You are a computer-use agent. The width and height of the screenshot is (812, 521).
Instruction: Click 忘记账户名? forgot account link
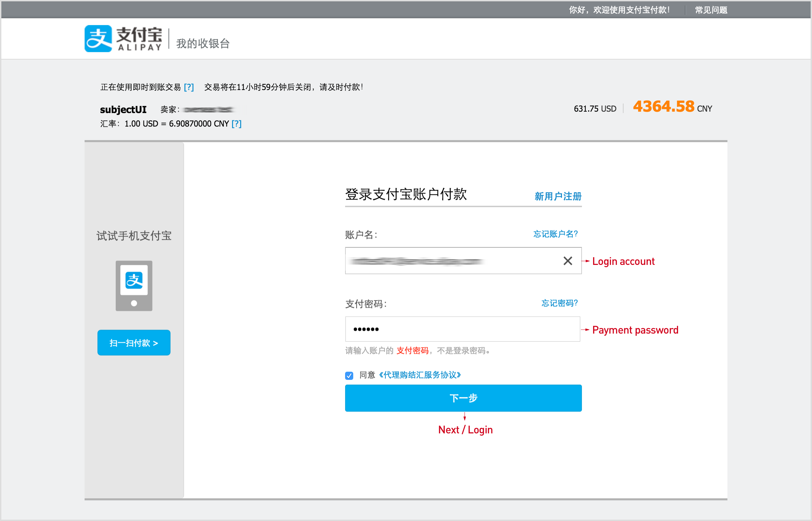[x=555, y=234]
